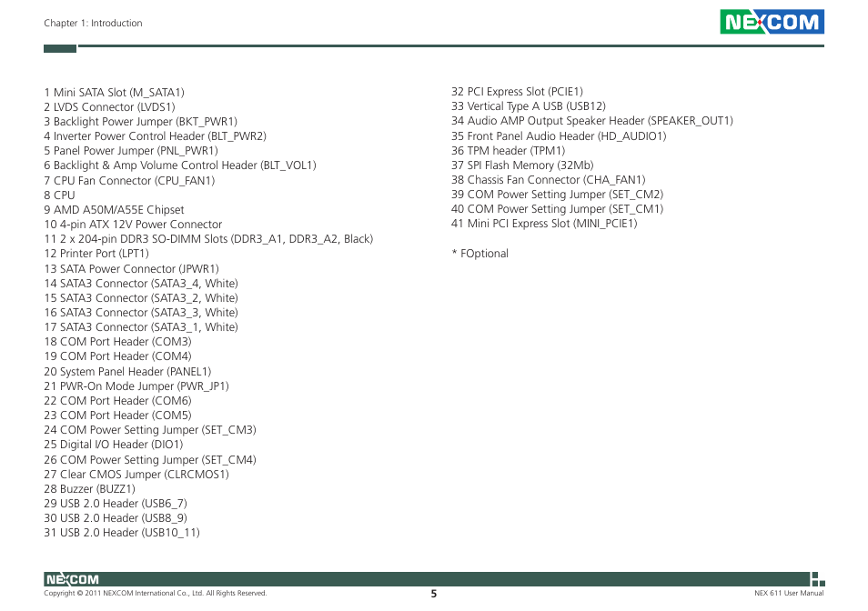Select '27 Clear CMOS Jumper (CLRCMOS1)'
Image resolution: width=868 pixels, height=611 pixels.
click(136, 475)
